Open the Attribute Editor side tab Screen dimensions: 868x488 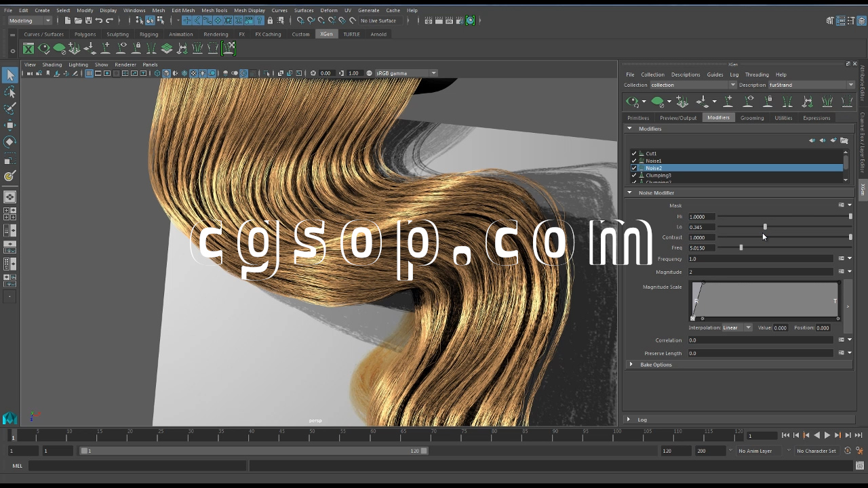pyautogui.click(x=863, y=83)
